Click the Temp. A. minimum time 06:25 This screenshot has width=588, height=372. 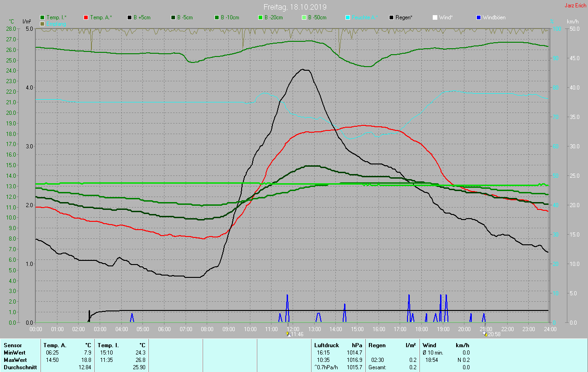(53, 353)
